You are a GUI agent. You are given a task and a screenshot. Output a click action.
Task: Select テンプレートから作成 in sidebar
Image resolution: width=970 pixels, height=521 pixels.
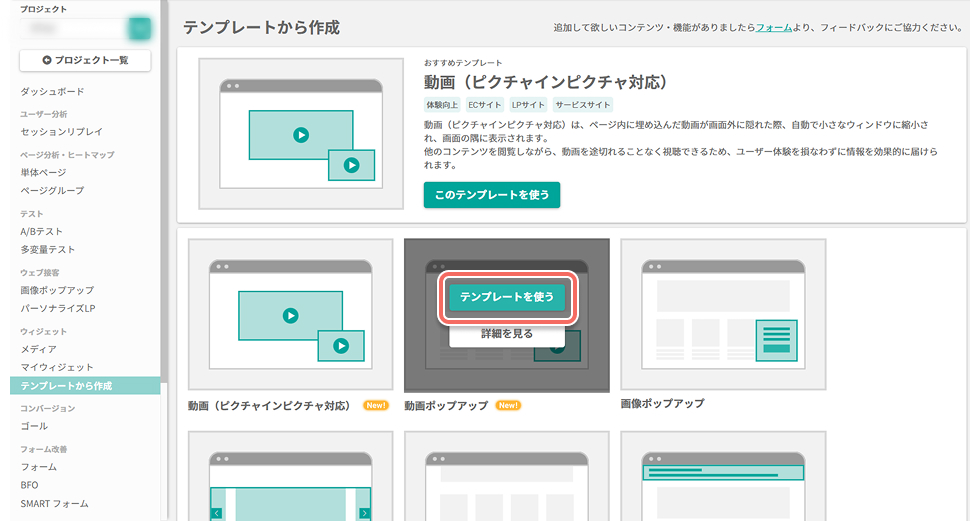tap(85, 385)
